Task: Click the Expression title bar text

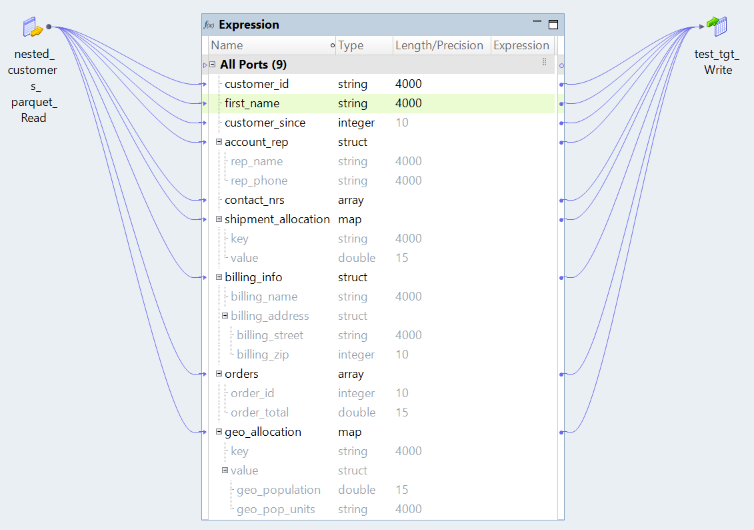Action: coord(249,25)
